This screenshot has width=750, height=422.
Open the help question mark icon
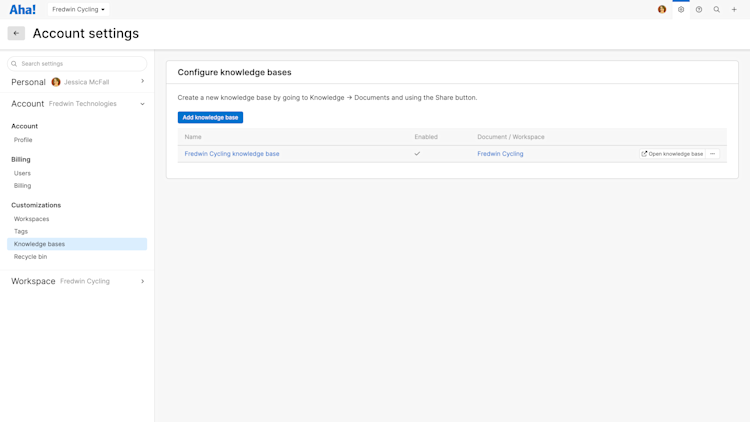point(699,10)
